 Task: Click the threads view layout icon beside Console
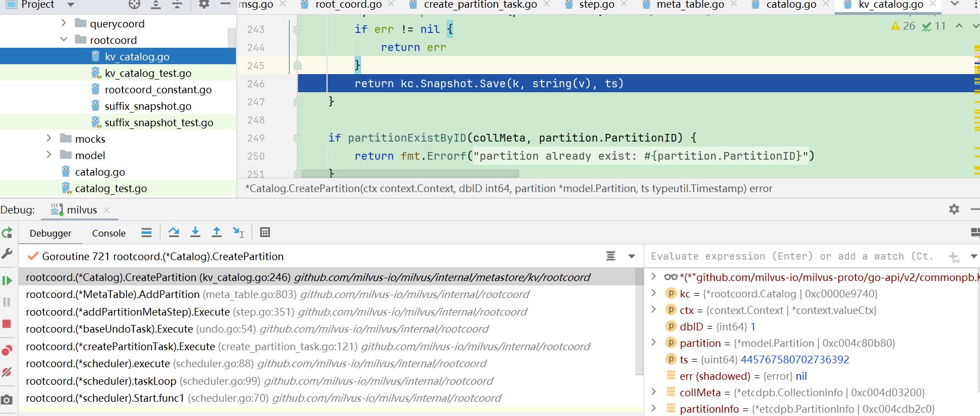[147, 233]
